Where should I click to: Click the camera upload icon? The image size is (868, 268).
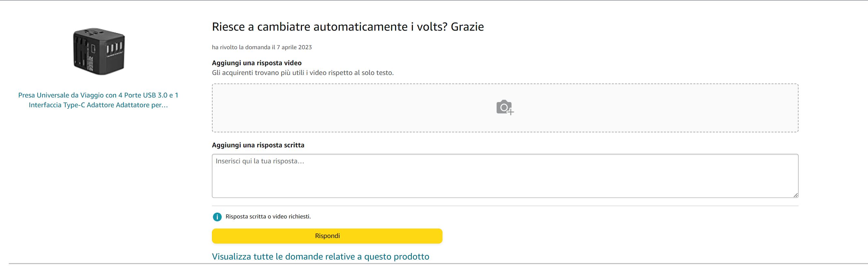coord(505,108)
